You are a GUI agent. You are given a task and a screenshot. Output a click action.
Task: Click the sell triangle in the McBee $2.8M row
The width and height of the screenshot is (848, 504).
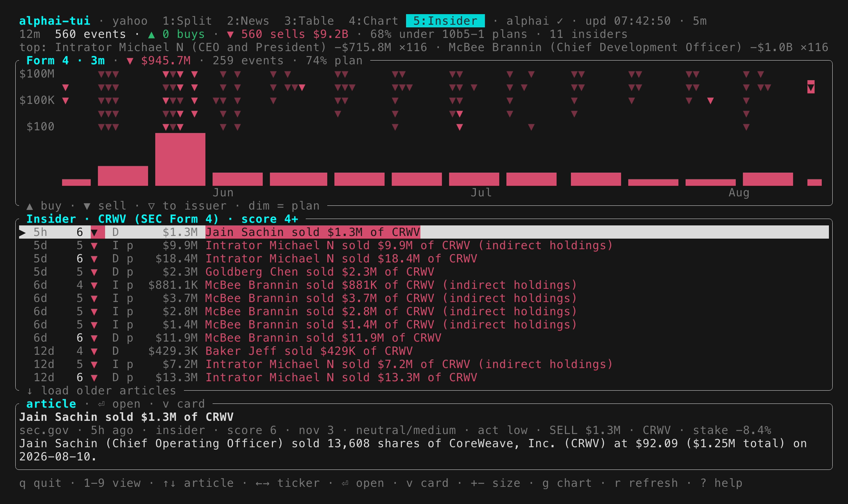coord(95,312)
